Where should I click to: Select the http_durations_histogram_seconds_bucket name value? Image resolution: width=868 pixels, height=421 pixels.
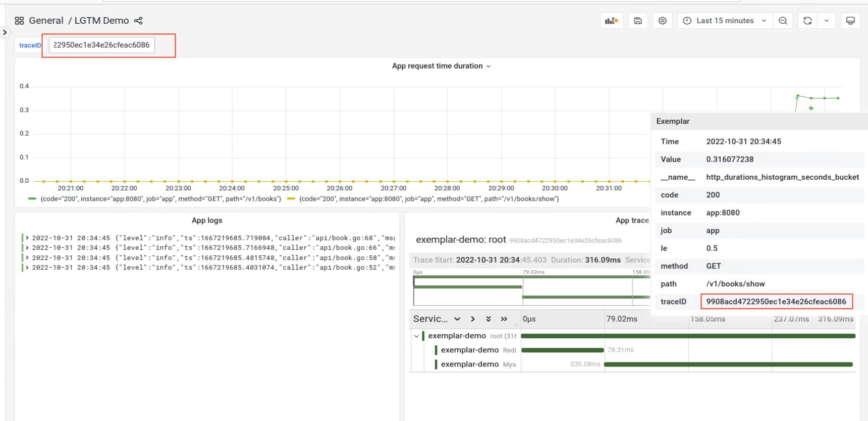pos(782,177)
